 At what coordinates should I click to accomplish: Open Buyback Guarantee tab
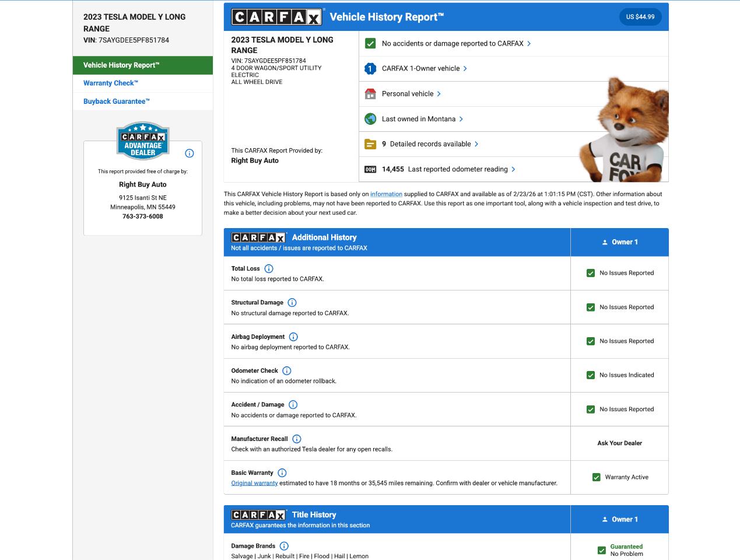point(117,101)
